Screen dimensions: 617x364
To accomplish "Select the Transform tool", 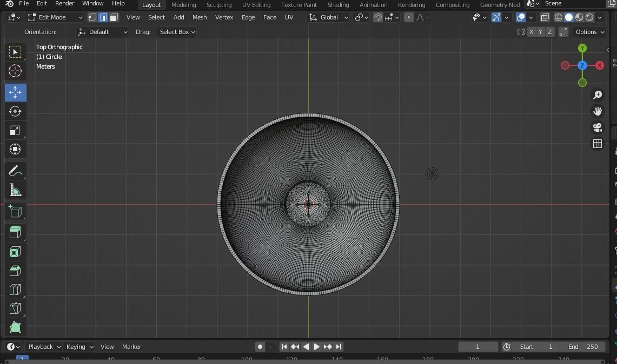I will click(x=15, y=149).
